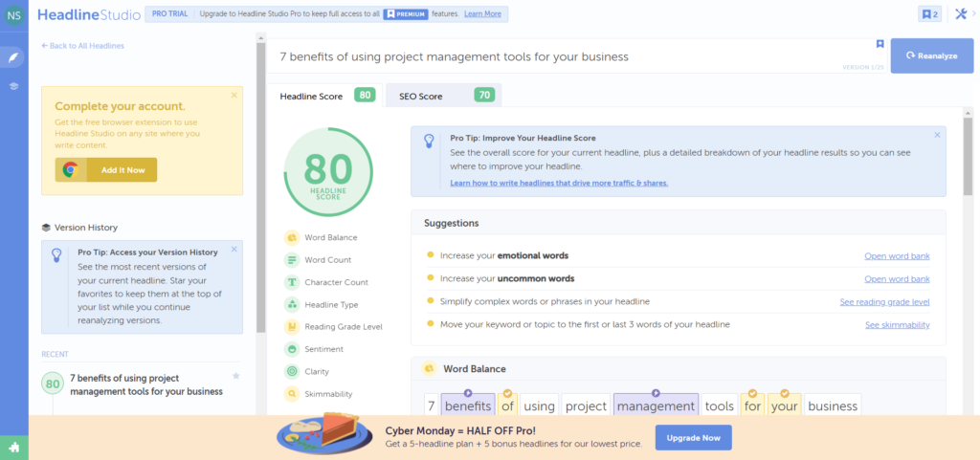Select the word 'your' in Word Balance
980x460 pixels.
pyautogui.click(x=785, y=405)
